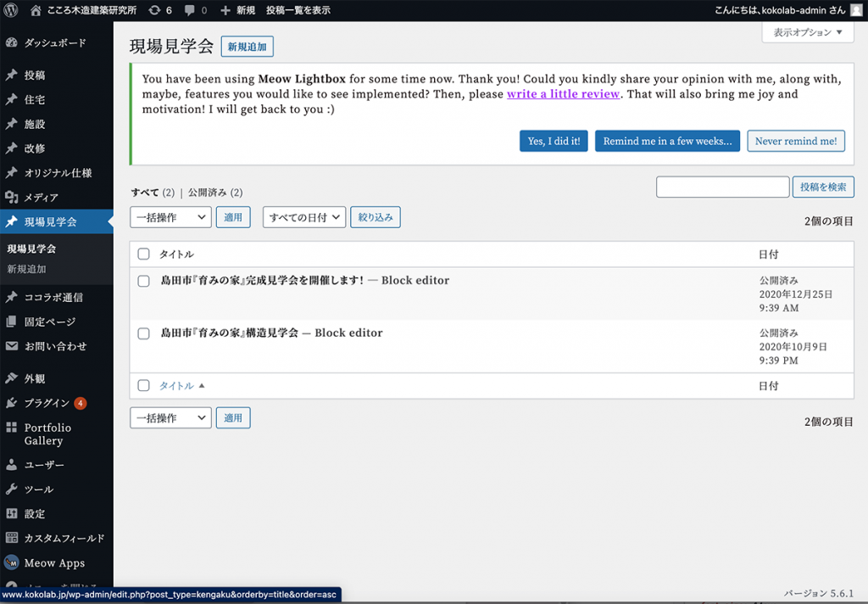
Task: Click the post search input field
Action: pos(722,187)
